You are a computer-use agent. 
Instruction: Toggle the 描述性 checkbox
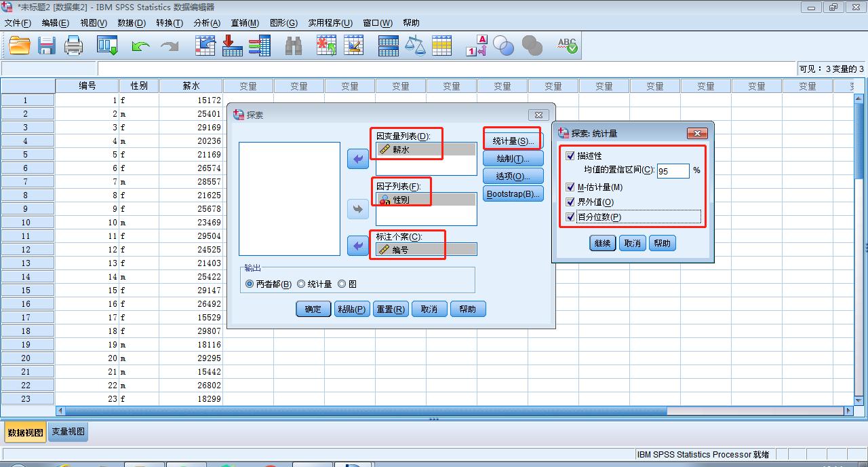(570, 155)
